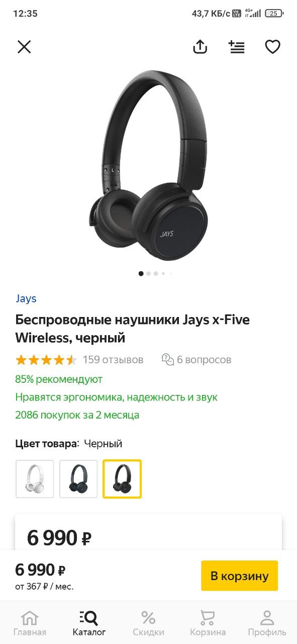The height and width of the screenshot is (644, 297).
Task: Tap the heart favorite icon
Action: click(x=272, y=47)
